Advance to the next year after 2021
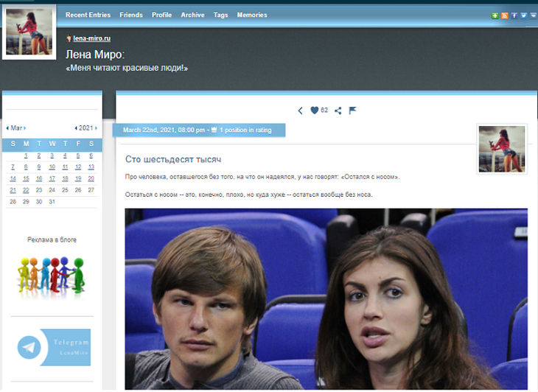The height and width of the screenshot is (392, 538). [x=96, y=128]
